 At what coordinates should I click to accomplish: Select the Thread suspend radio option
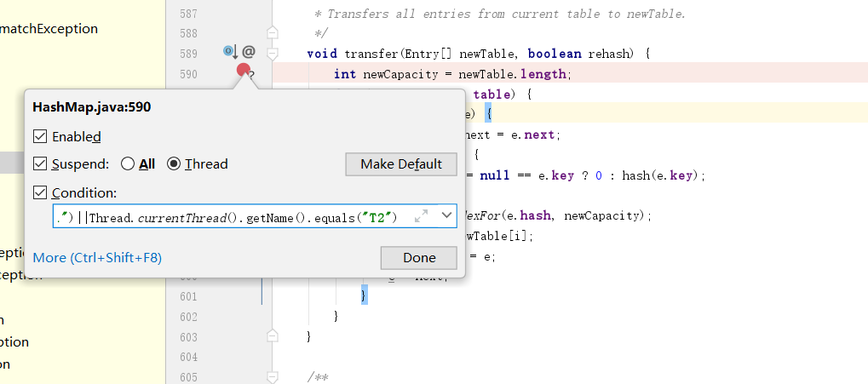[x=174, y=163]
